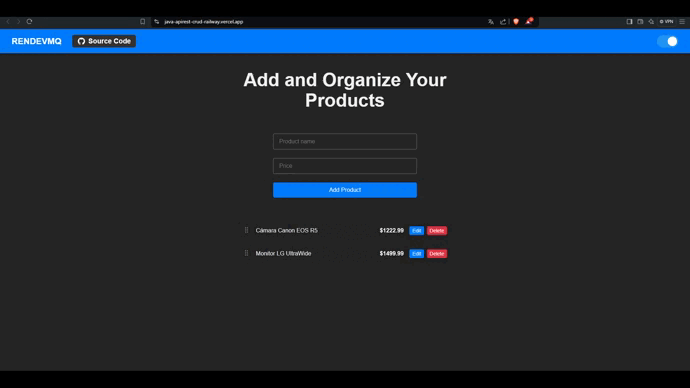The width and height of the screenshot is (690, 388).
Task: Edit the Cámara Canon EOS R5 product
Action: pos(416,231)
